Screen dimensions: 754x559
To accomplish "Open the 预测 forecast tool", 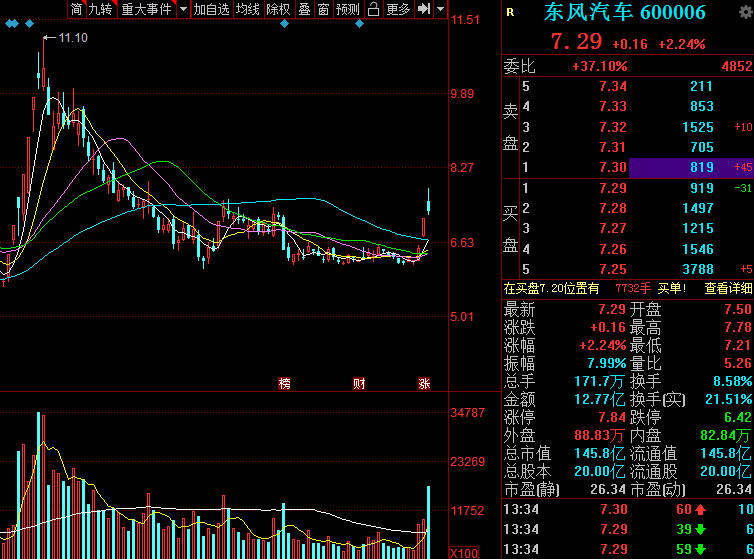I will 348,9.
